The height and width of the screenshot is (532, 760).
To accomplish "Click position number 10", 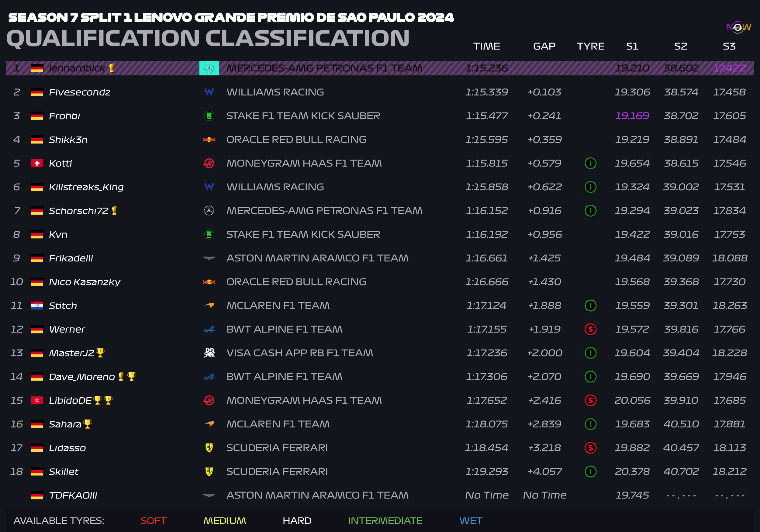I will (x=16, y=282).
